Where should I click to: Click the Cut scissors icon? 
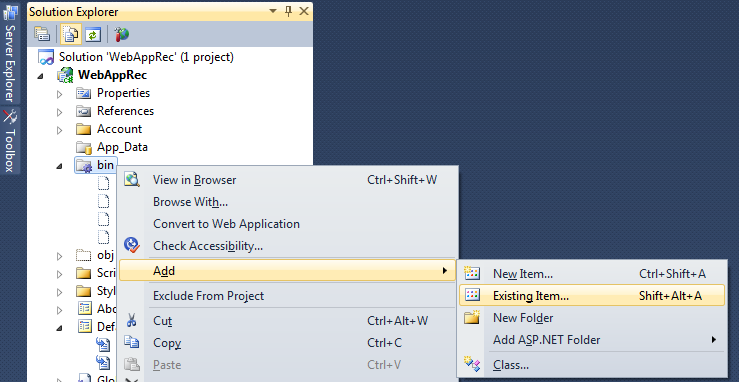pyautogui.click(x=131, y=321)
